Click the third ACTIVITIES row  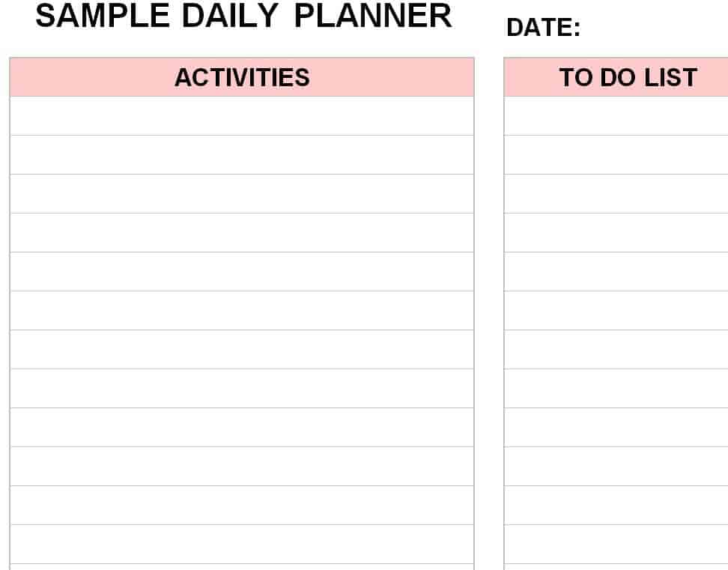pyautogui.click(x=242, y=194)
